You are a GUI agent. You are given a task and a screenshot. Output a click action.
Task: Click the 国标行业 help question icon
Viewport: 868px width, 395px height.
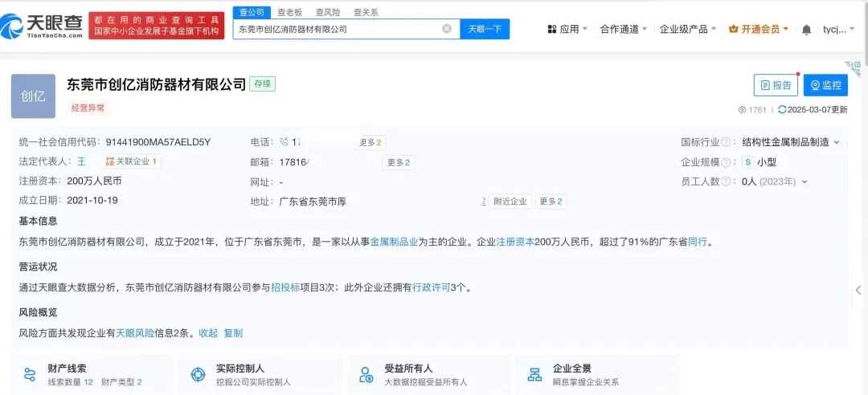click(x=726, y=142)
